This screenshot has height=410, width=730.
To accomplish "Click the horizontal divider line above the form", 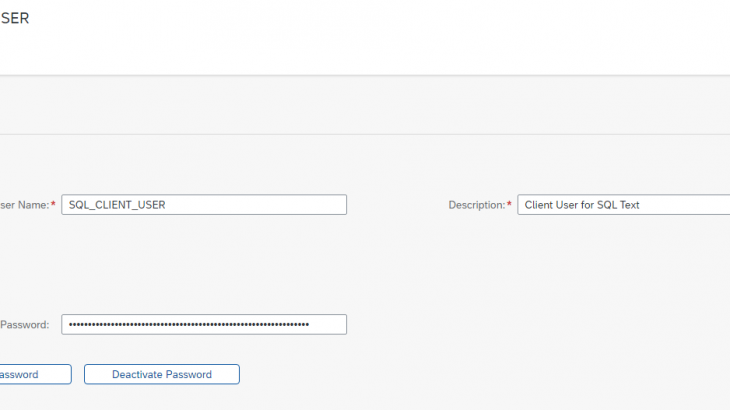I will 365,134.
